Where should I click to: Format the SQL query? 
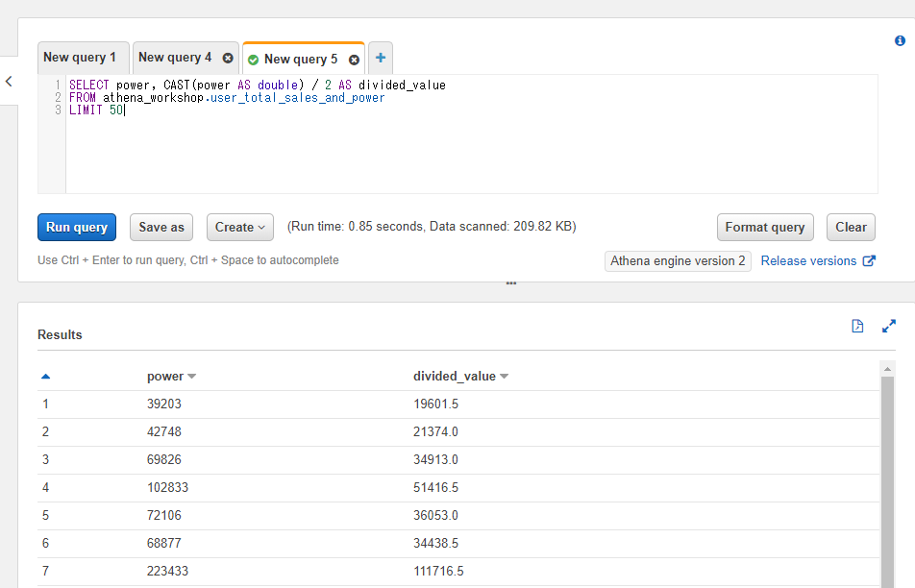[x=765, y=227]
